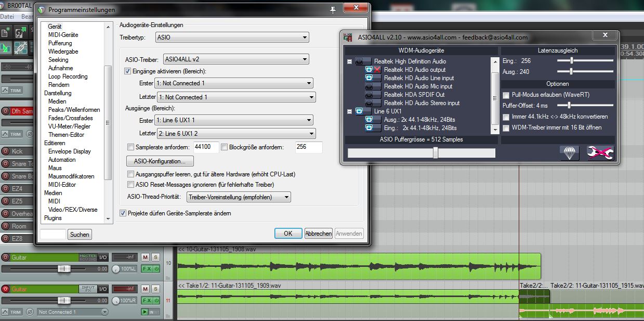Open FX chain for track 10 Guitar
Viewport: 644px width, 321px height.
(146, 269)
